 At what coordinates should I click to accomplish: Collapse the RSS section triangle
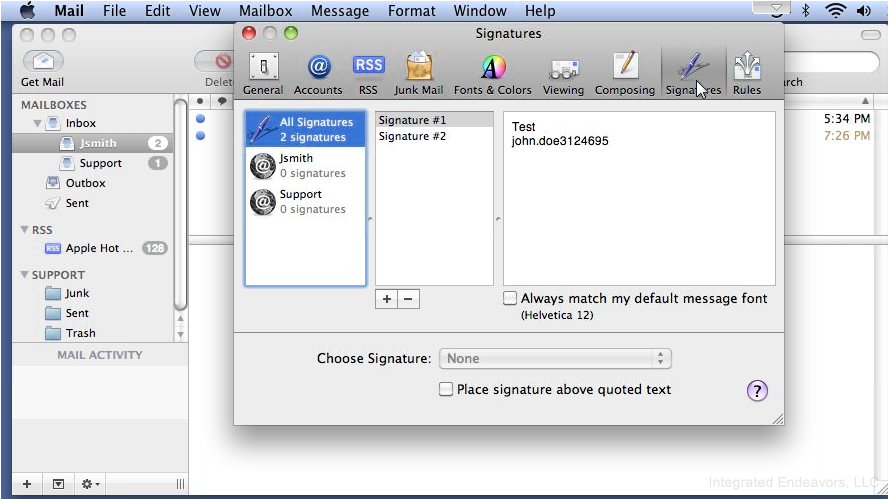(x=24, y=230)
